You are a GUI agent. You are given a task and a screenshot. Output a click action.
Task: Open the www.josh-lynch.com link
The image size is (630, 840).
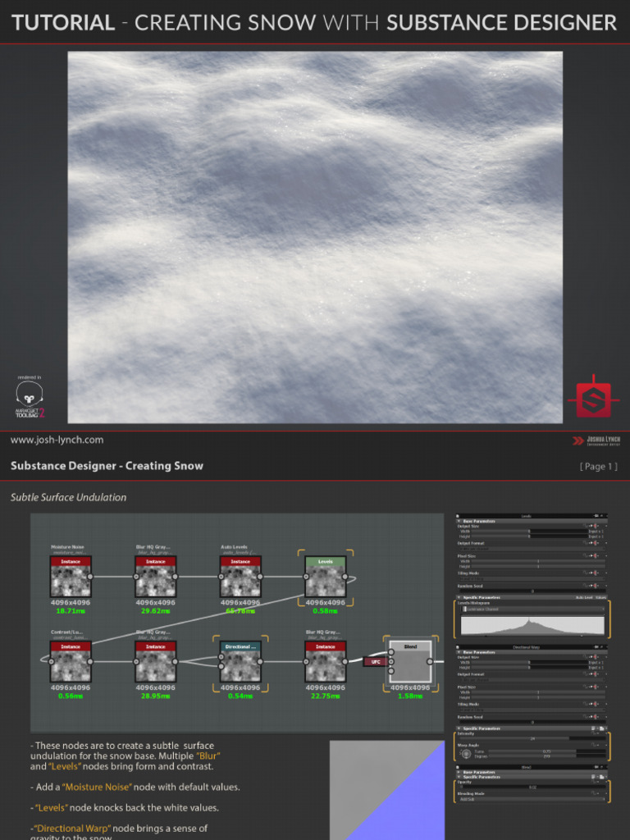point(57,440)
